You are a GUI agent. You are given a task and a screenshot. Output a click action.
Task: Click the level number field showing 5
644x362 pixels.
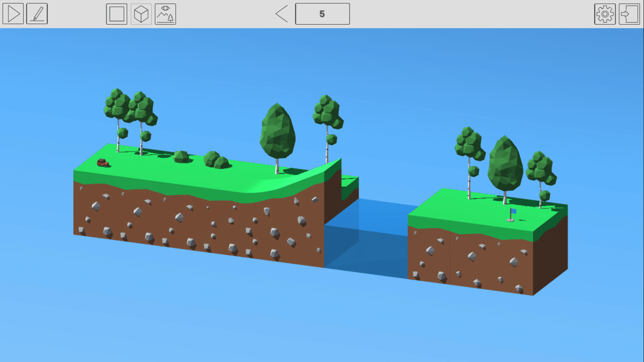[x=322, y=14]
